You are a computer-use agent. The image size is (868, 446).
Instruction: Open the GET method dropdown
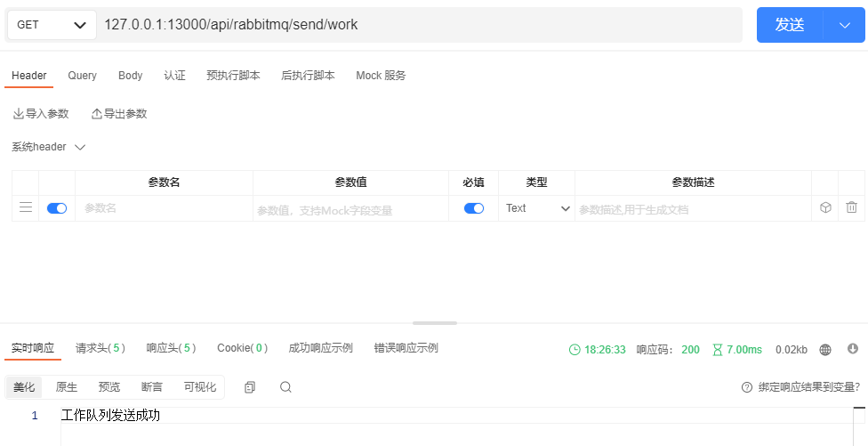(52, 25)
